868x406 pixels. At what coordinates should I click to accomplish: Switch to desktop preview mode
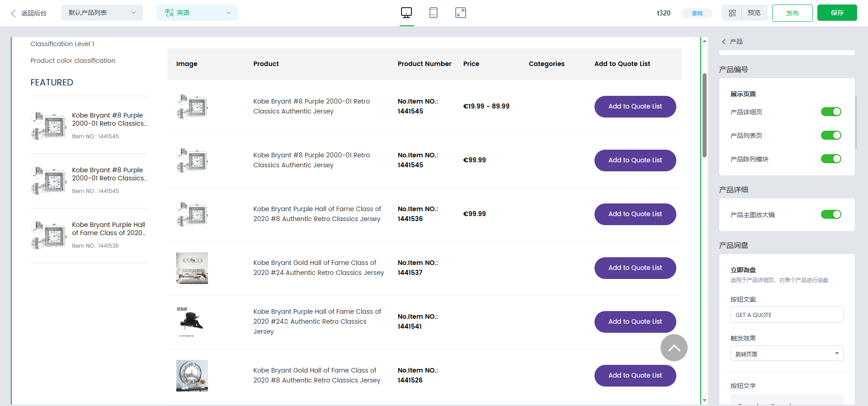click(x=406, y=13)
